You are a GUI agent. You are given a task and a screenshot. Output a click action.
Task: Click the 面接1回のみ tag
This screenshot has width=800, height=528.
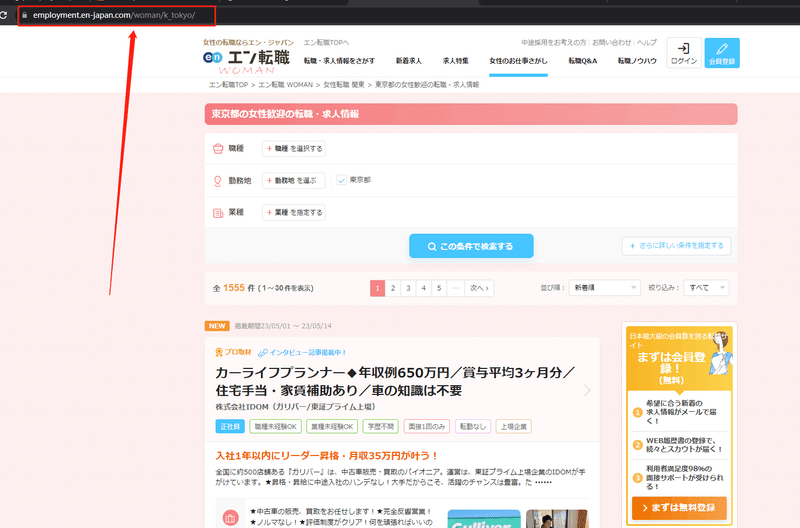[x=427, y=426]
